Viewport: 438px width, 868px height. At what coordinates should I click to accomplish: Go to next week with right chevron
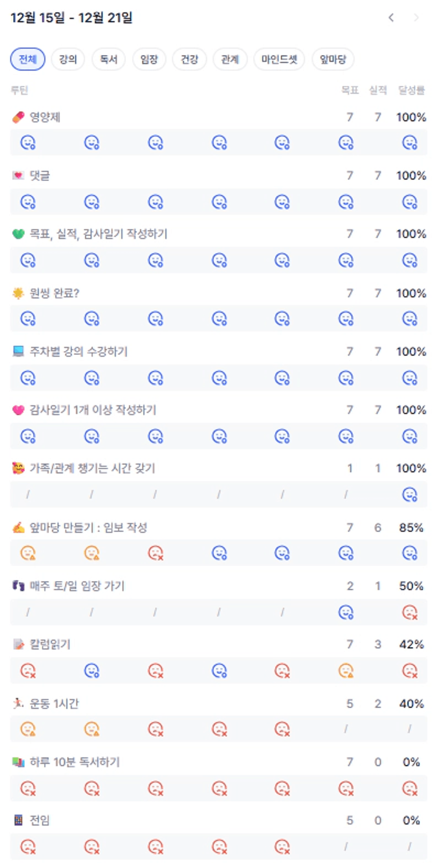[x=416, y=17]
